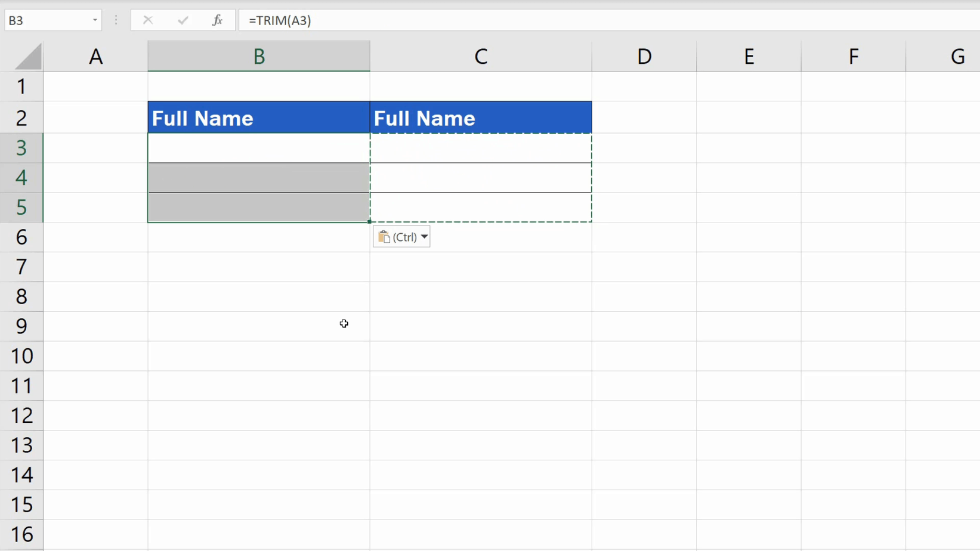Open the Insert Function (fx) dialog
The height and width of the screenshot is (551, 980).
tap(217, 20)
